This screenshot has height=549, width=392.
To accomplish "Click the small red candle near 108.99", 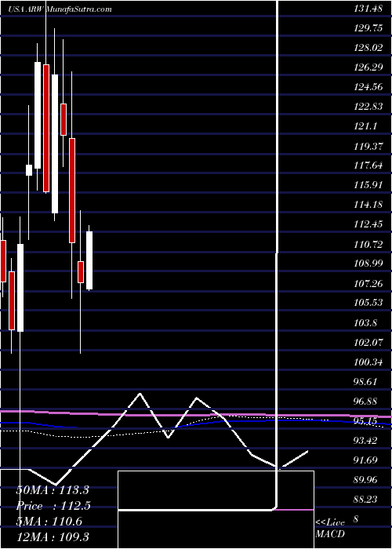I will click(81, 272).
